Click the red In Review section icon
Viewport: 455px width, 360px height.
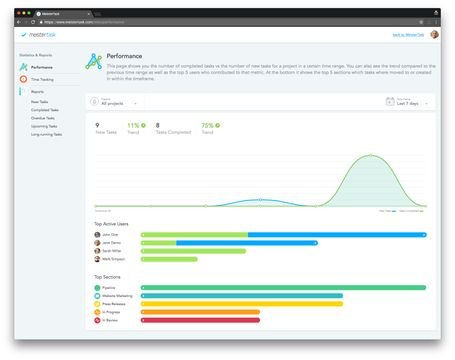tap(97, 320)
